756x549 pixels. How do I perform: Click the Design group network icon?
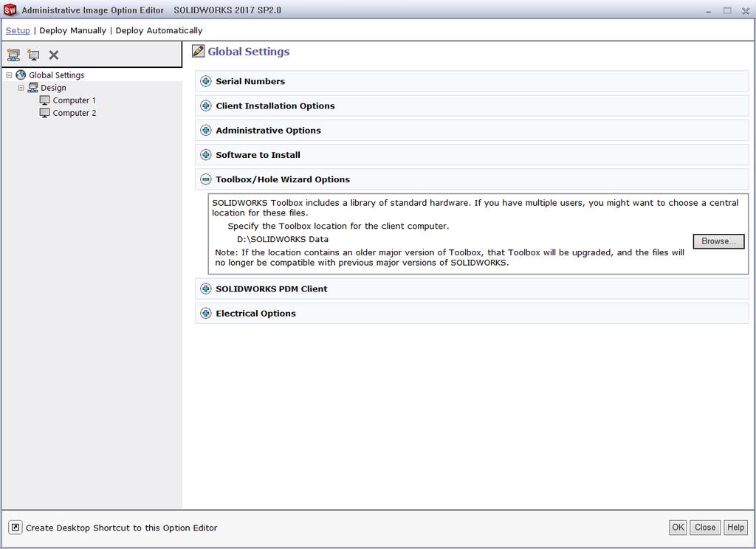[x=32, y=88]
